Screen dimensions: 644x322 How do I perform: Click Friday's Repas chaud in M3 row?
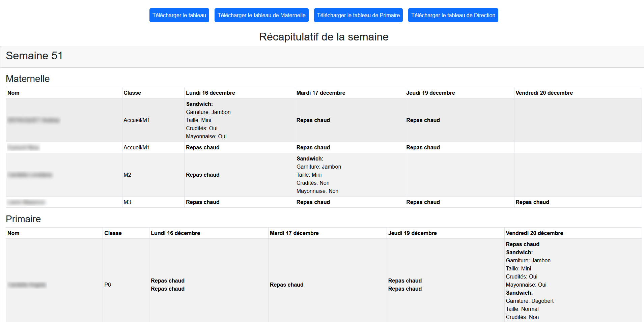point(532,202)
